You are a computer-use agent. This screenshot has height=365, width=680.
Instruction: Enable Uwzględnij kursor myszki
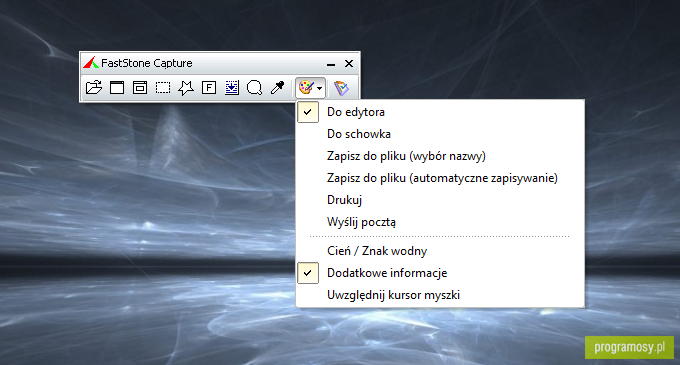(440, 295)
